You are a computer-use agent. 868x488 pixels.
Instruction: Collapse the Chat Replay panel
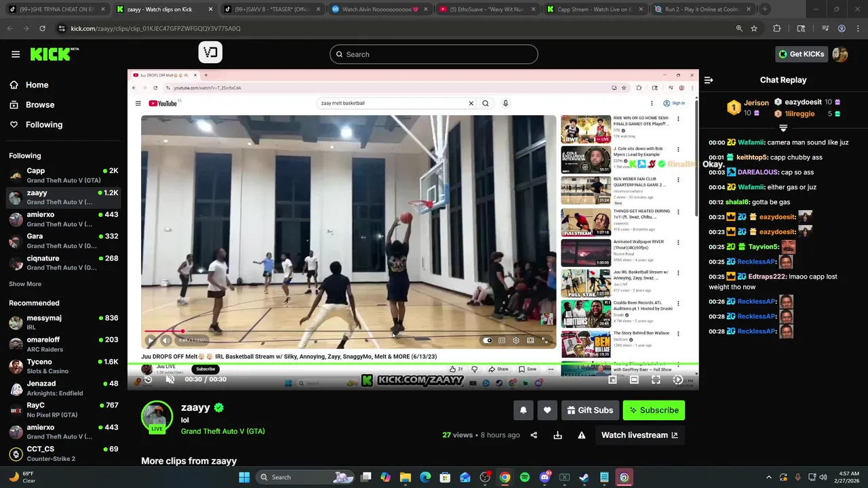coord(709,80)
